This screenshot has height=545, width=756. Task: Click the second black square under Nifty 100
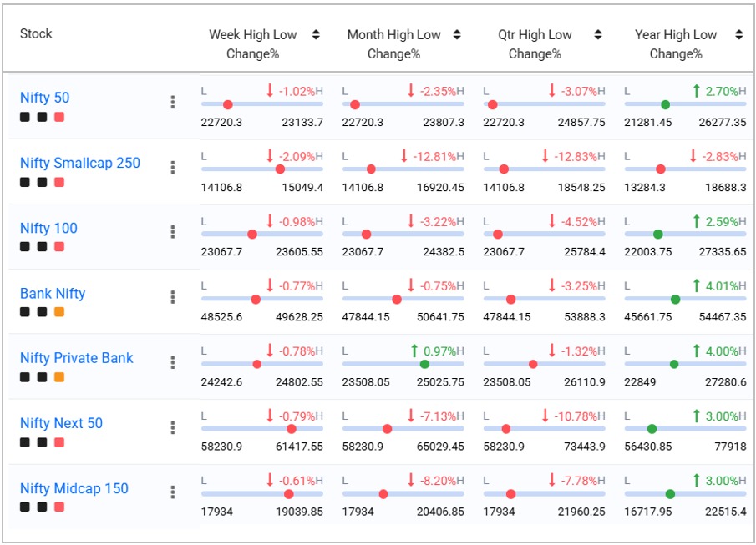(43, 247)
